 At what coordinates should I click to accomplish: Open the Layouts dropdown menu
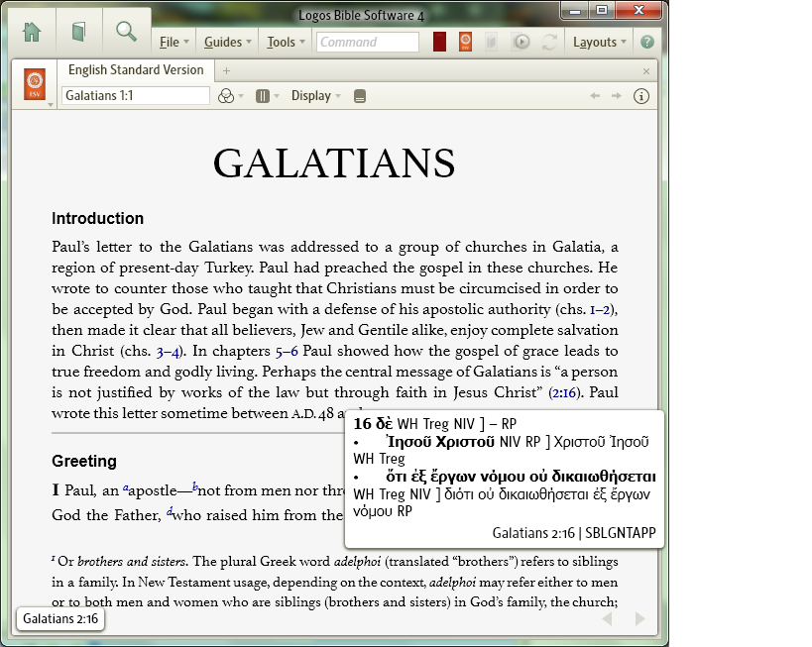[599, 42]
